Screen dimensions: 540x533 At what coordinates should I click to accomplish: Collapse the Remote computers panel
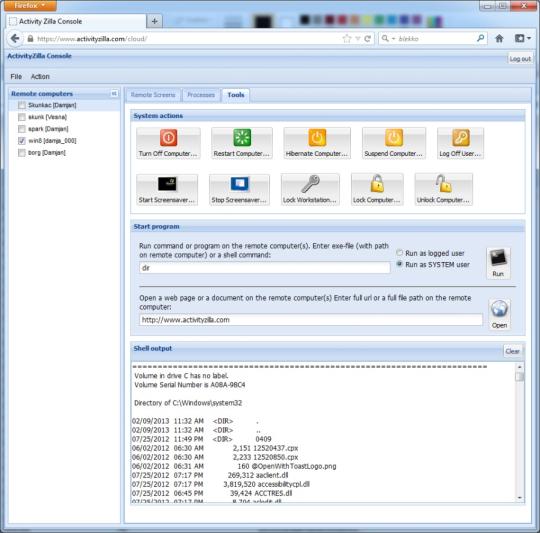coord(114,94)
